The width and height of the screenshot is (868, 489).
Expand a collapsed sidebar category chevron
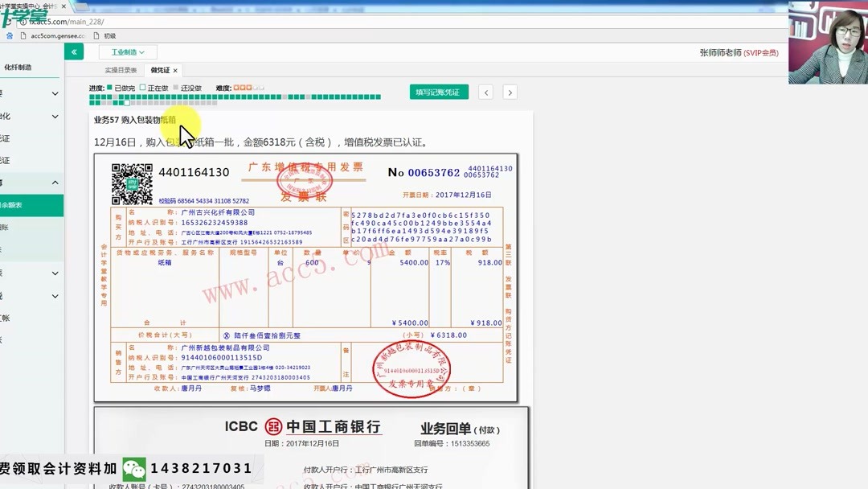[55, 94]
